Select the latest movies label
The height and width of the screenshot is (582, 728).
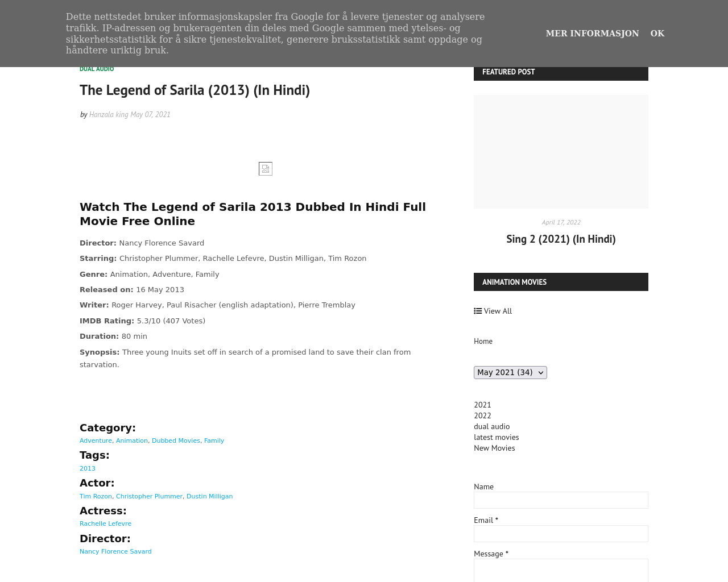(496, 437)
